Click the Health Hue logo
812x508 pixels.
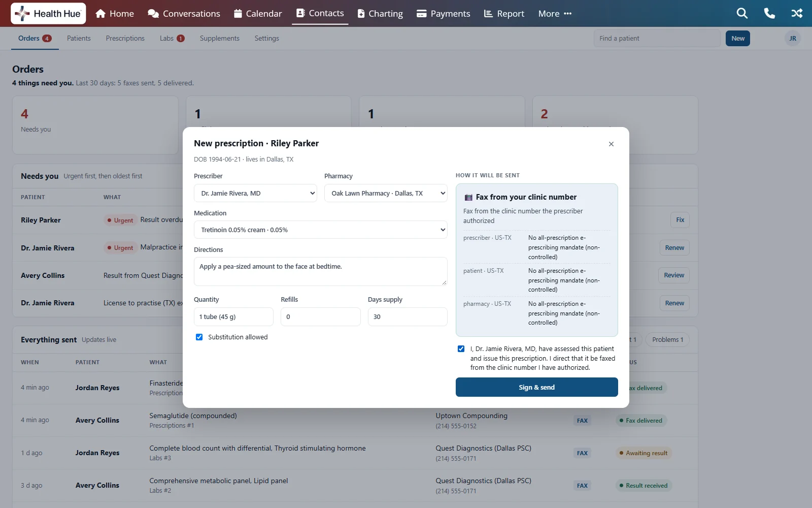point(48,14)
